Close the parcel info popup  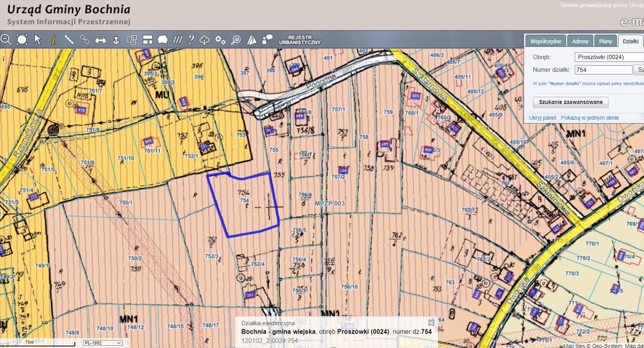tap(431, 323)
